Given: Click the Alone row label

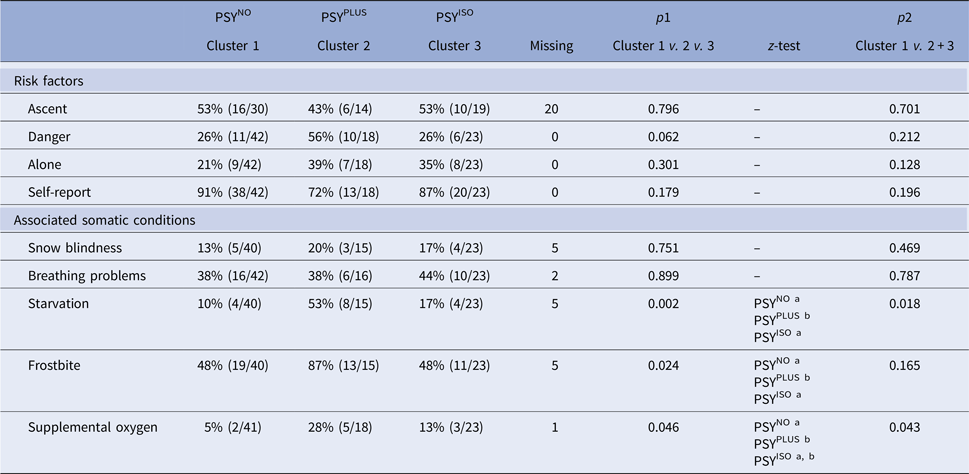Looking at the screenshot, I should [46, 160].
